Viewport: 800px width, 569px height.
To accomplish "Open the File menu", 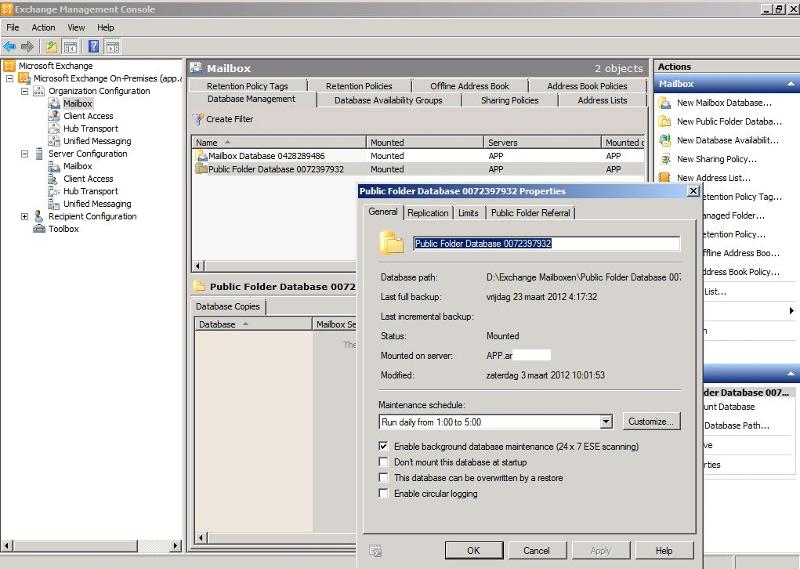I will click(13, 28).
